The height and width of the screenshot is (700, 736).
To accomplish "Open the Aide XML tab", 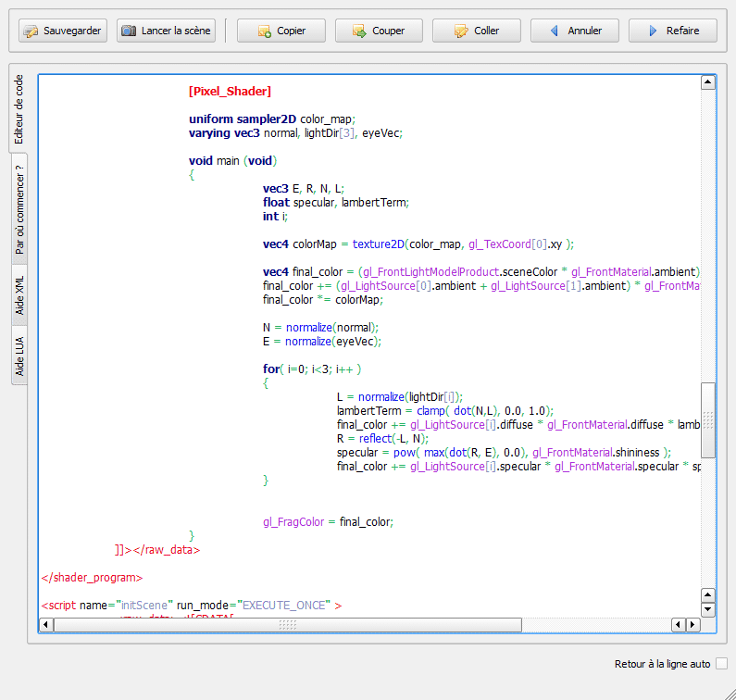I will 19,295.
